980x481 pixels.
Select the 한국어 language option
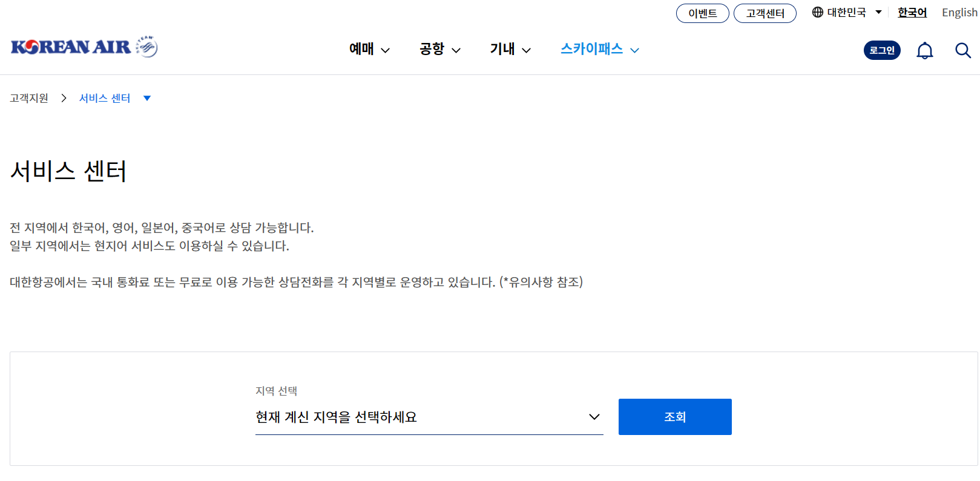pyautogui.click(x=912, y=12)
